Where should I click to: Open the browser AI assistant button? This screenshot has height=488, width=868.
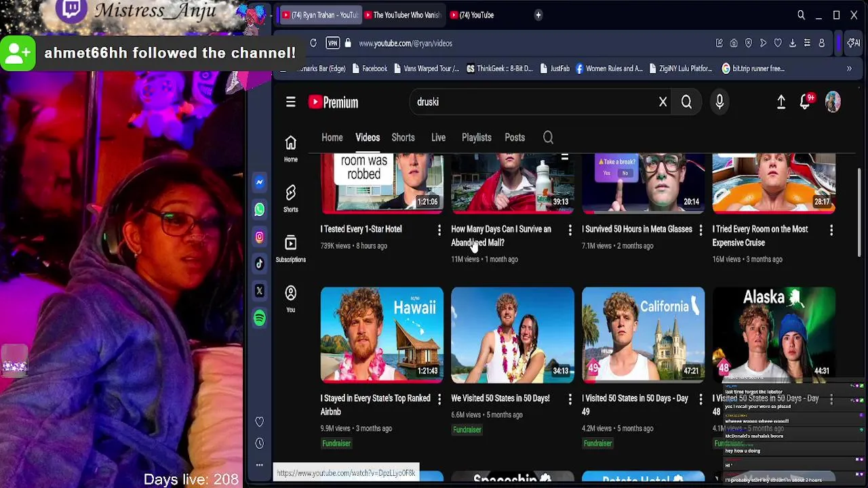tap(852, 43)
